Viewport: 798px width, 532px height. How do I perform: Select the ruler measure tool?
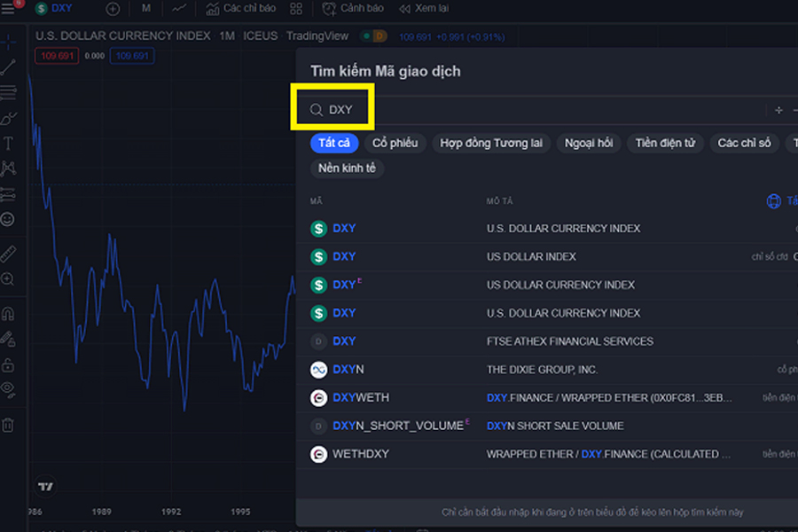point(8,253)
